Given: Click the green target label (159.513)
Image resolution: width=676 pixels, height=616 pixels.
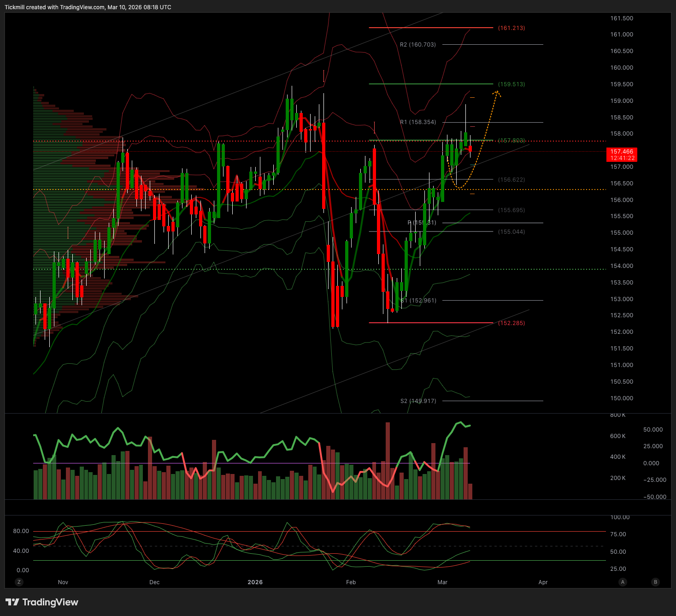Looking at the screenshot, I should pyautogui.click(x=511, y=84).
